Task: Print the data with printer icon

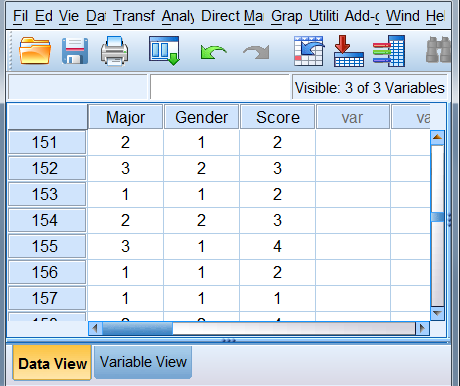Action: 114,51
